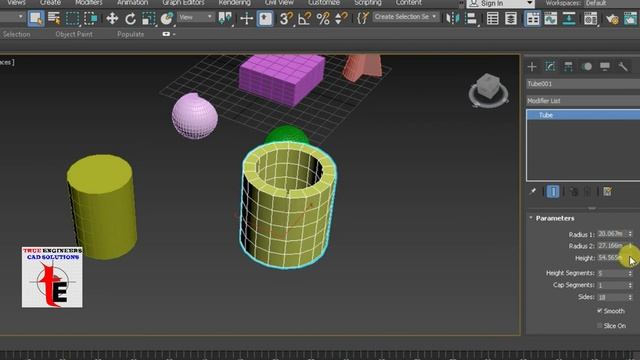Viewport: 640px width, 360px height.
Task: Toggle the 3D Snaps button
Action: [x=286, y=18]
